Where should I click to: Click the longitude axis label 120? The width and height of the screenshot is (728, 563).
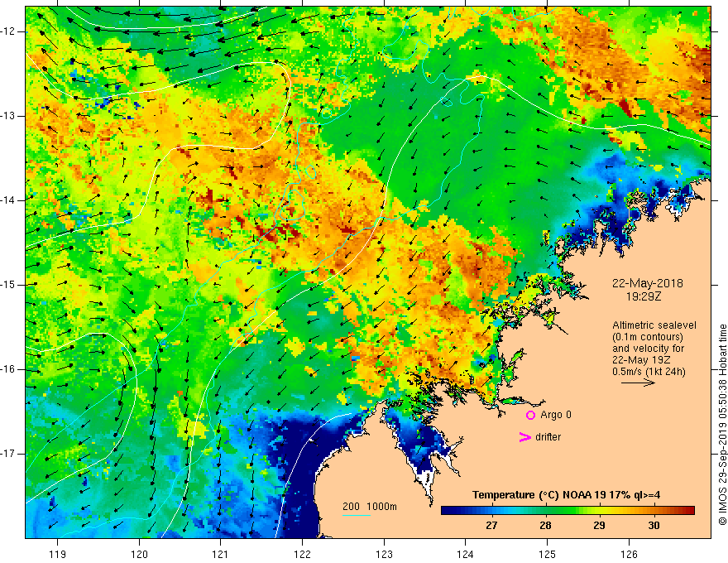tap(139, 554)
